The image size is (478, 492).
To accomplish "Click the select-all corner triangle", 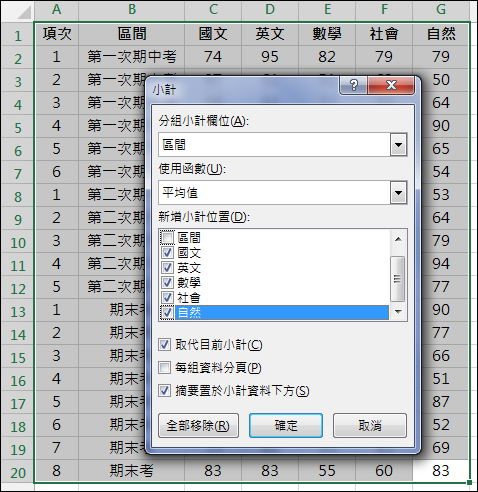I will click(23, 12).
